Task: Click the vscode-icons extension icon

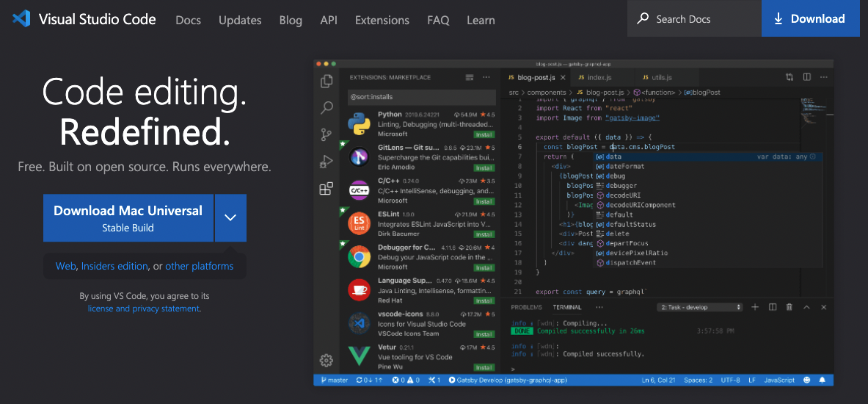Action: pos(359,323)
